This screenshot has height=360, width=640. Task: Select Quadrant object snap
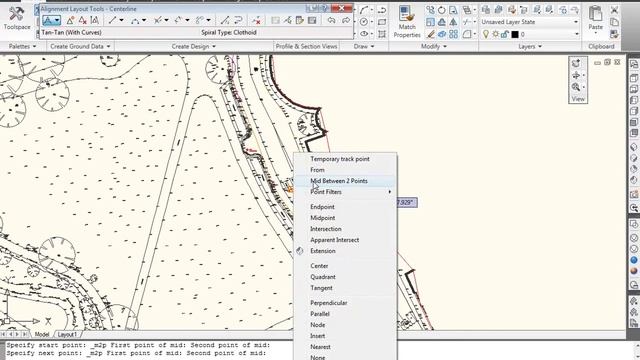(345, 277)
